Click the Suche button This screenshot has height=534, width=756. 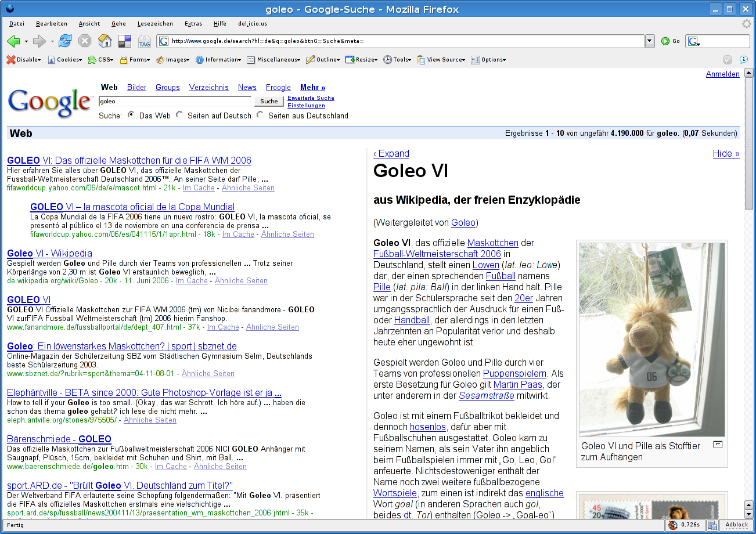click(x=269, y=102)
